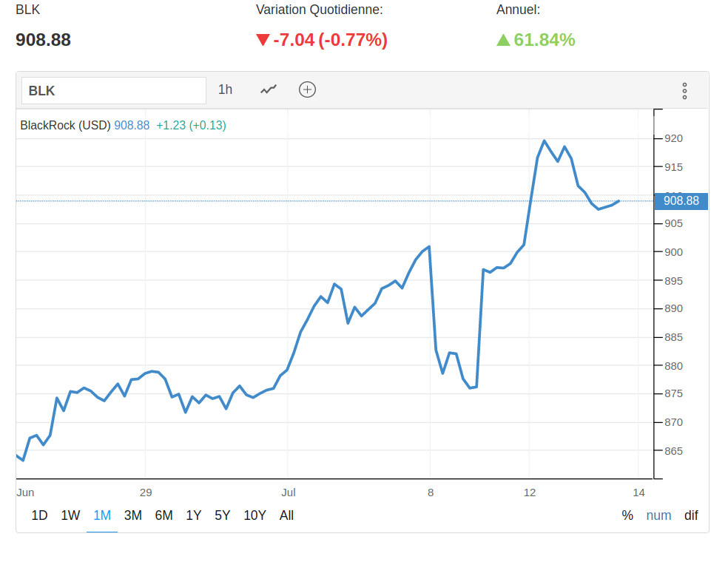Click the green annual change arrow
728x562 pixels.
(503, 40)
